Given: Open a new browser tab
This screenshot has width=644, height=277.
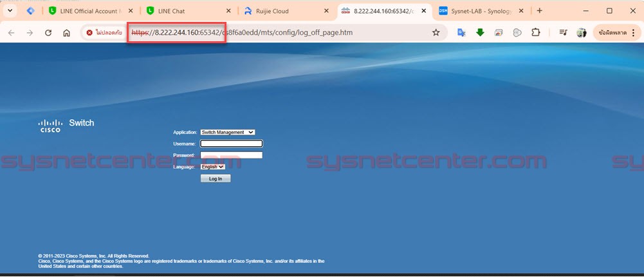Looking at the screenshot, I should click(539, 11).
